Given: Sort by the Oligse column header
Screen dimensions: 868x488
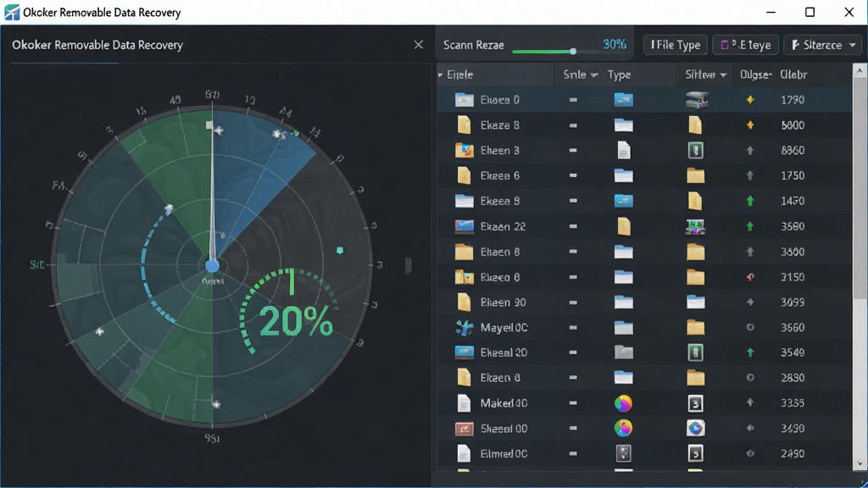Looking at the screenshot, I should coord(755,75).
